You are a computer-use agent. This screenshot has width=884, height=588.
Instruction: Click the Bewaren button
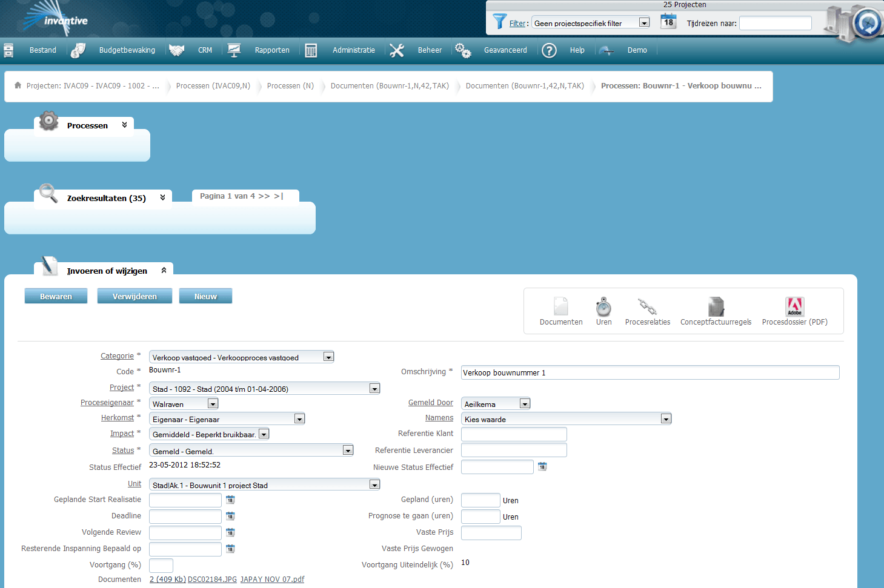click(56, 296)
